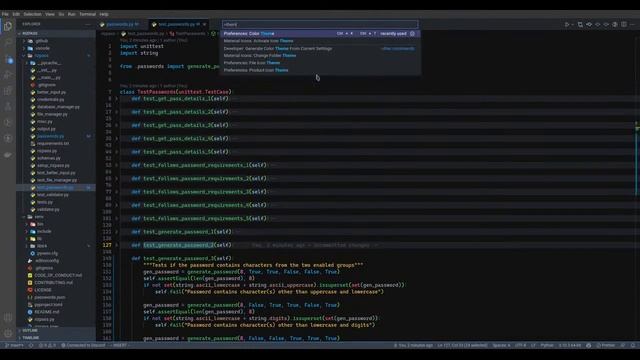Open the Extensions view in the activity bar
Viewport: 640px width, 360px height.
pos(8,91)
